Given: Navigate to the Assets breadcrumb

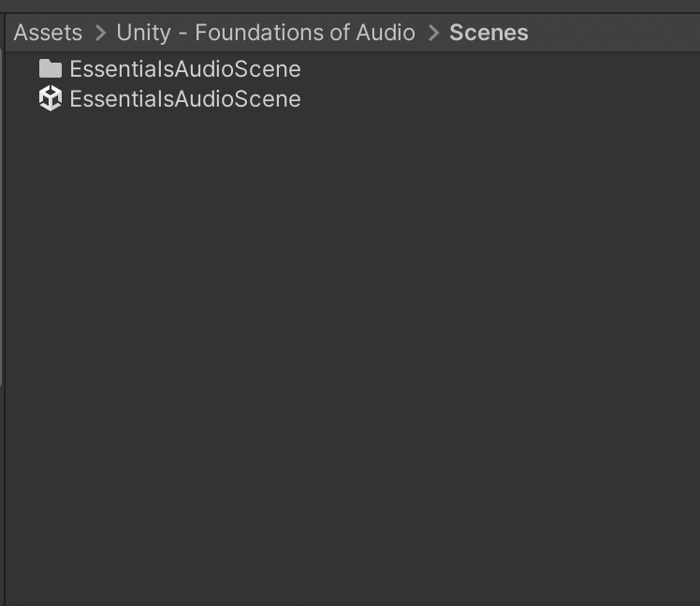Looking at the screenshot, I should (48, 33).
